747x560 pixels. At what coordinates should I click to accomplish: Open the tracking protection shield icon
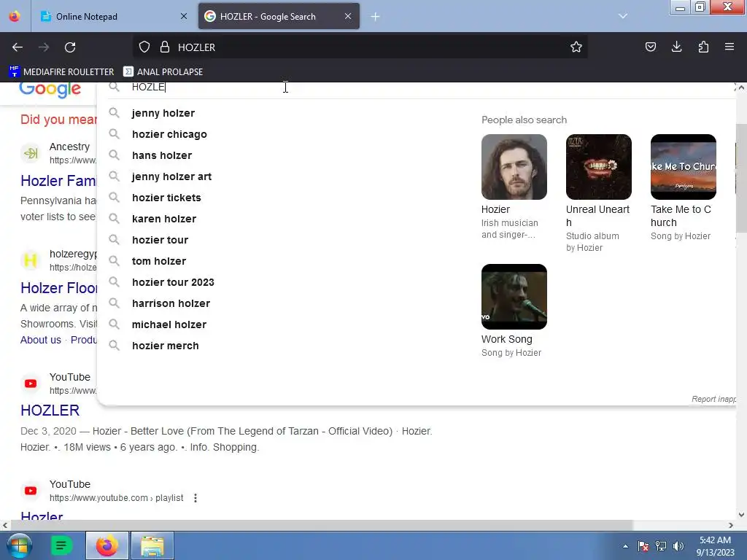(x=144, y=47)
